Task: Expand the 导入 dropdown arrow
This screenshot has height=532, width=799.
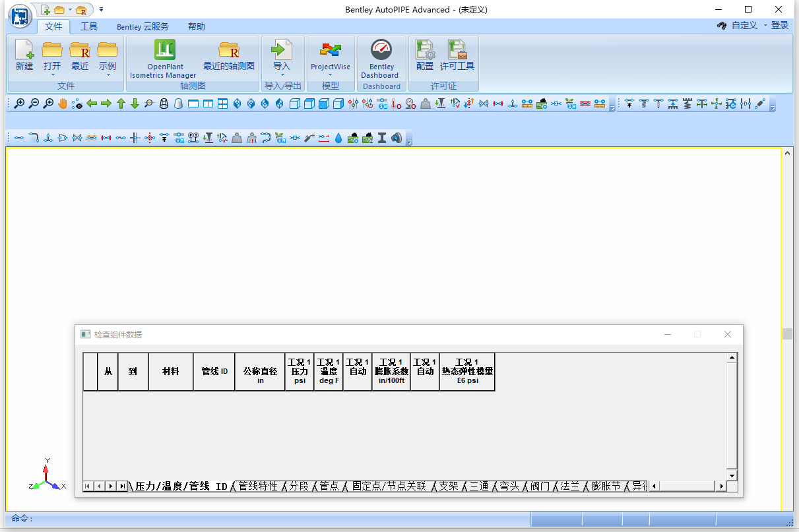Action: [x=282, y=74]
